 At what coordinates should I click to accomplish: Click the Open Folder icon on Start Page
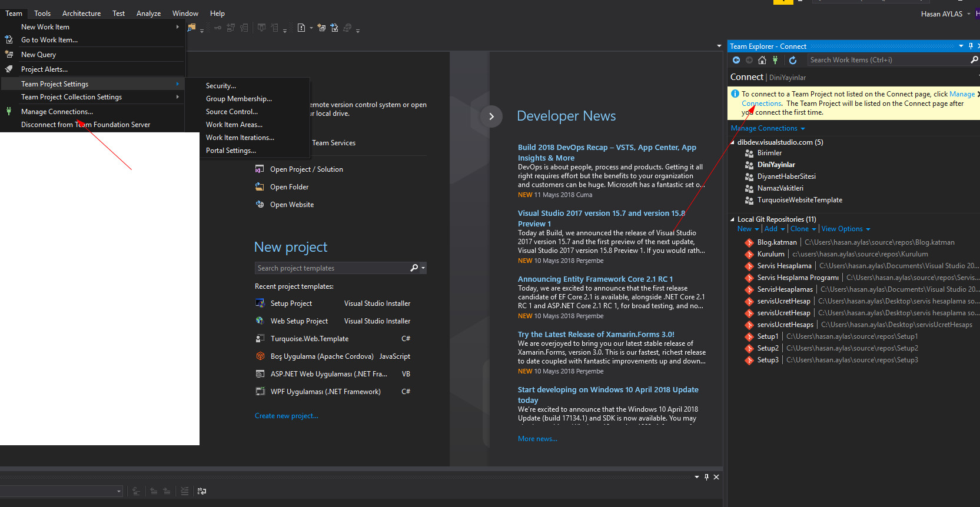260,187
